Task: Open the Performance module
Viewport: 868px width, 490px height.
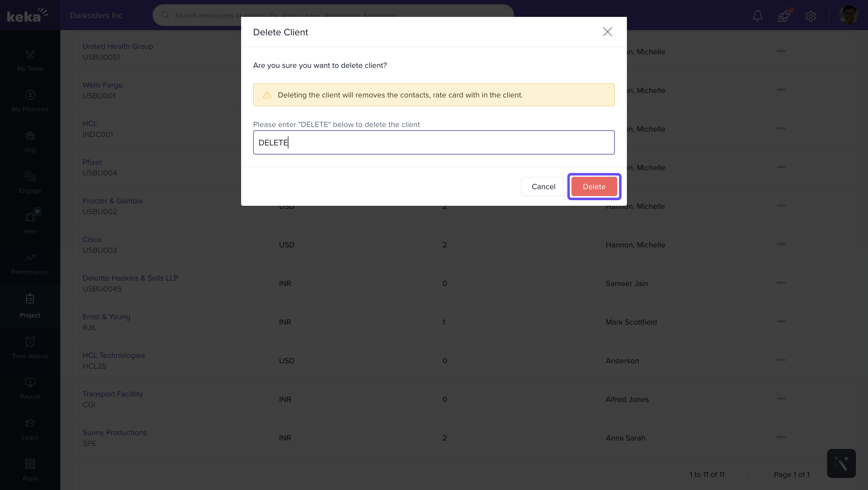Action: click(x=30, y=264)
